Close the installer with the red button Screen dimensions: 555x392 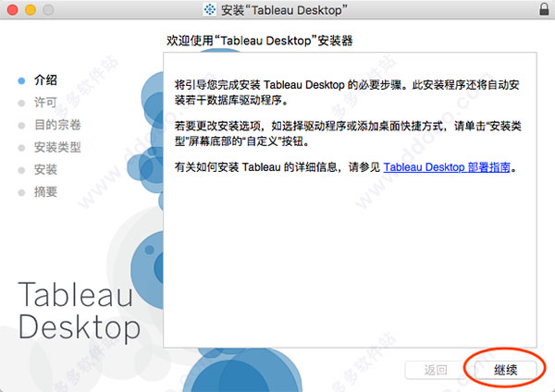[x=12, y=10]
